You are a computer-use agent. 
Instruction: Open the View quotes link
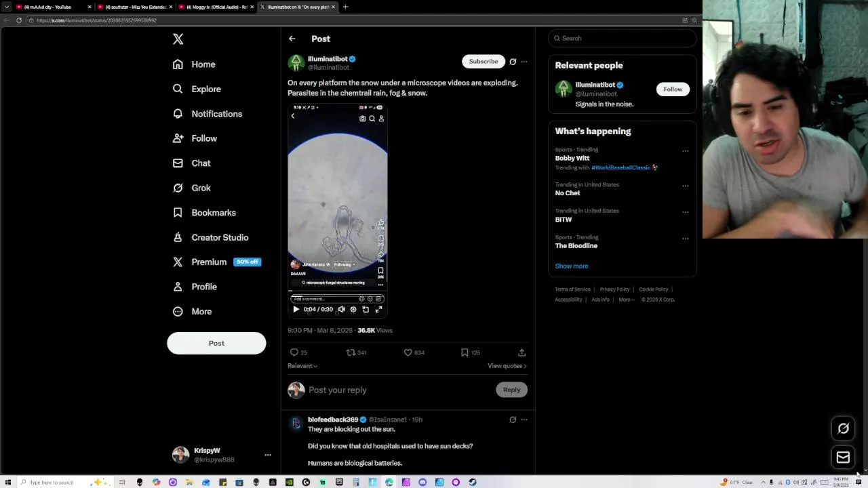(x=507, y=366)
